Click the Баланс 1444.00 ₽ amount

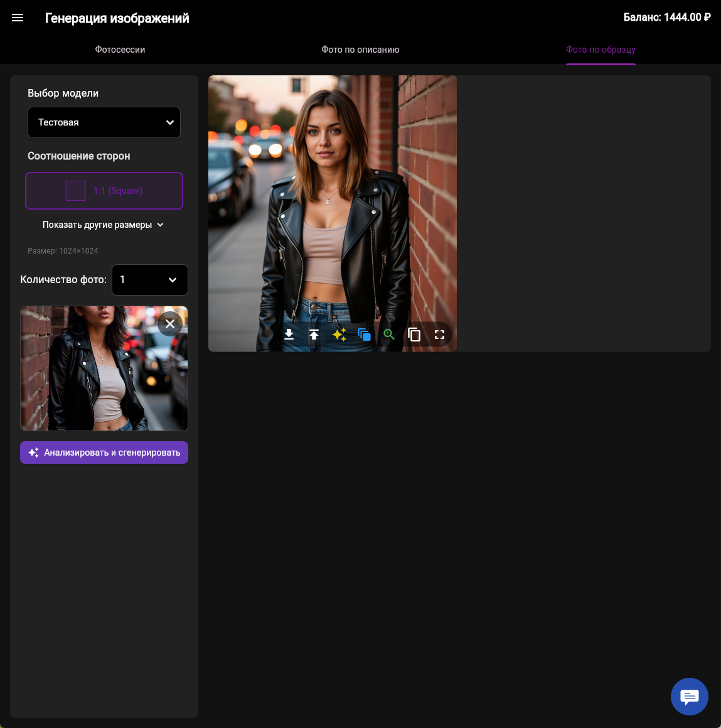coord(666,18)
